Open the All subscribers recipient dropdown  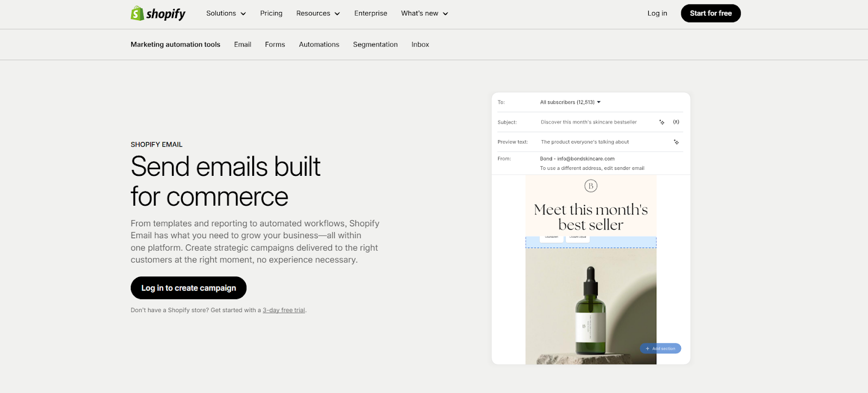pyautogui.click(x=570, y=102)
